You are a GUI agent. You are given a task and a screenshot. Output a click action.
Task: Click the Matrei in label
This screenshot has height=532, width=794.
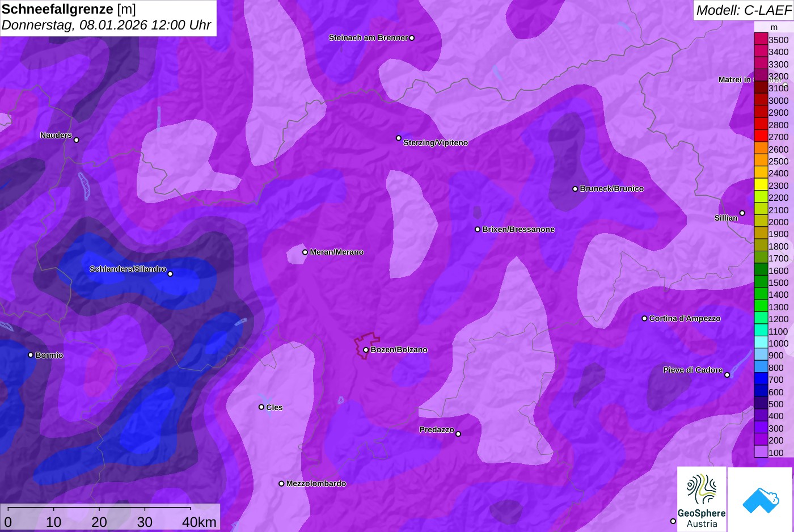tap(734, 80)
